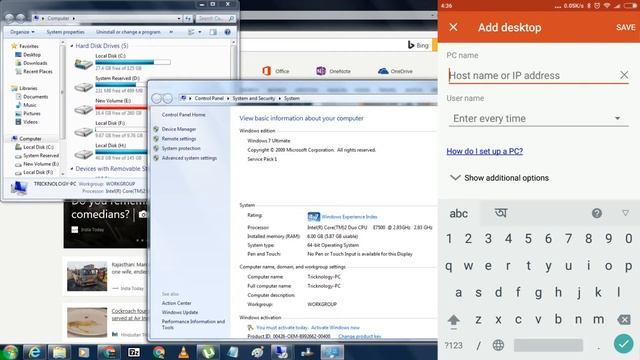Open Explorer help question mark icon
Image resolution: width=640 pixels, height=360 pixels.
point(227,32)
